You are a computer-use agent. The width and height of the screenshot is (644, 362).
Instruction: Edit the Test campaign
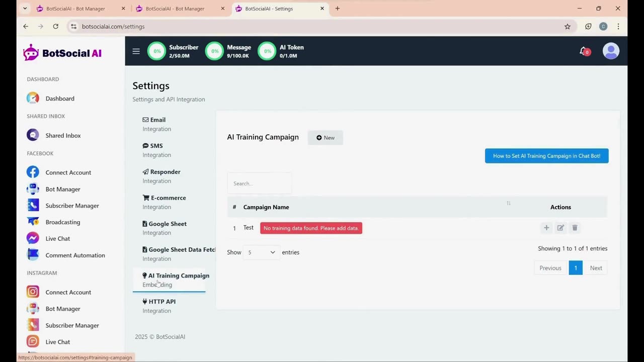[x=560, y=228]
